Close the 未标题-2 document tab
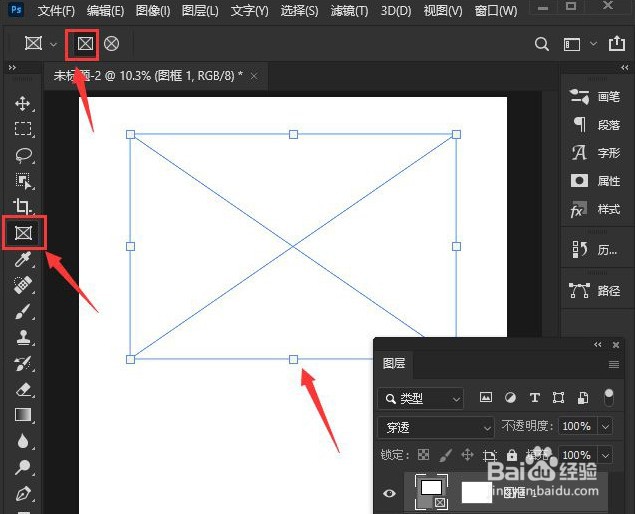This screenshot has width=635, height=514. point(254,76)
